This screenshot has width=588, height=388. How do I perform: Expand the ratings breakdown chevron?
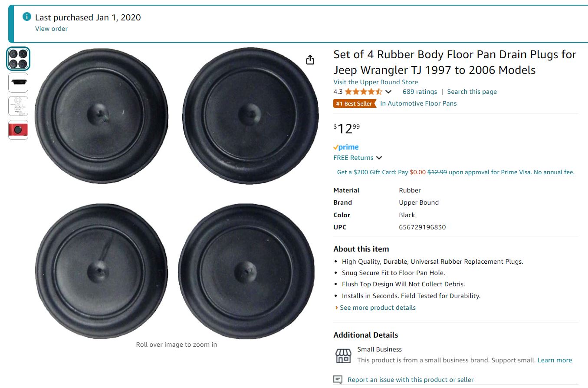(x=388, y=92)
